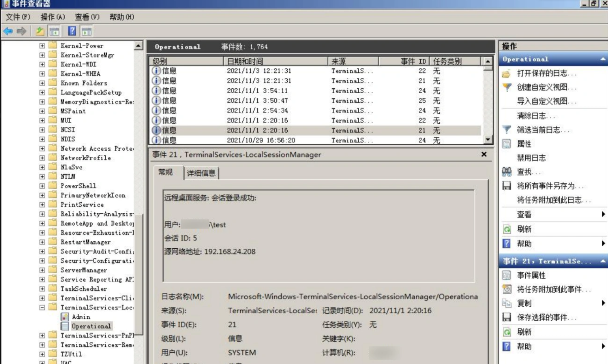Switch to the 详细信息 tab

(201, 173)
